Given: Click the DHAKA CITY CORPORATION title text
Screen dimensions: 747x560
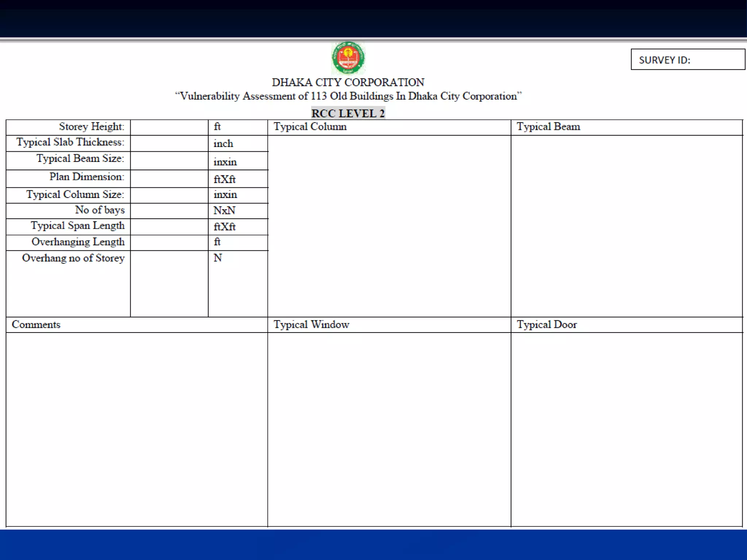Looking at the screenshot, I should tap(348, 82).
